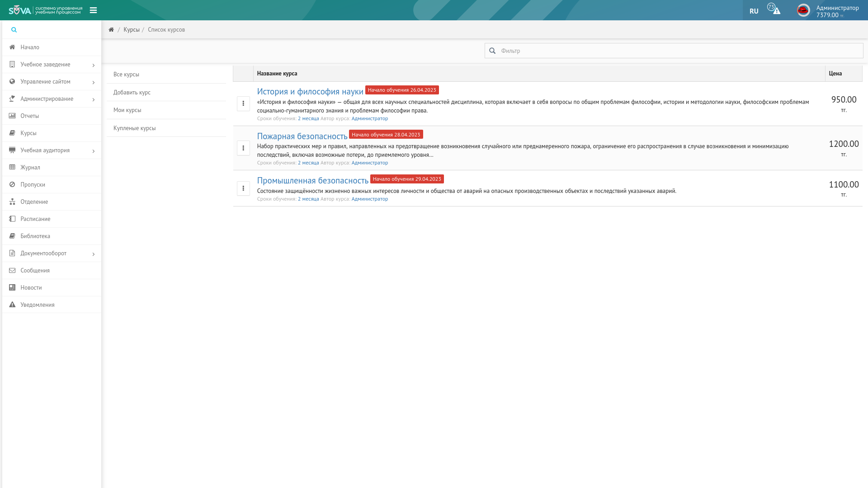
Task: Open Сообщения in sidebar
Action: [x=52, y=270]
